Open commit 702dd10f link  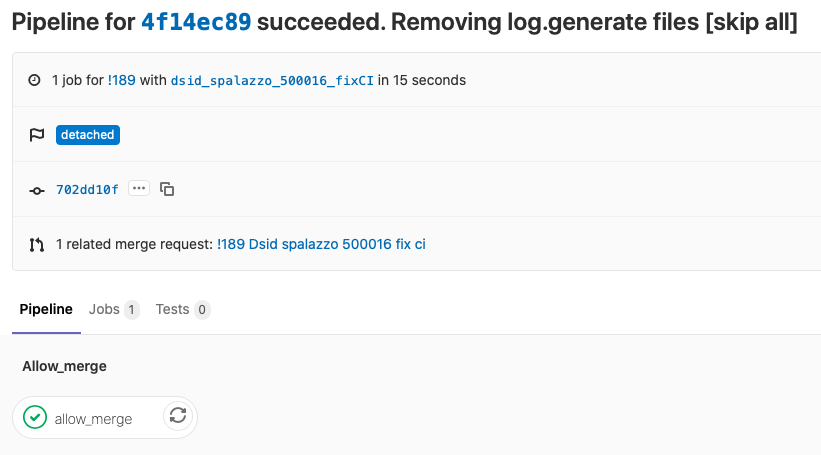[87, 190]
